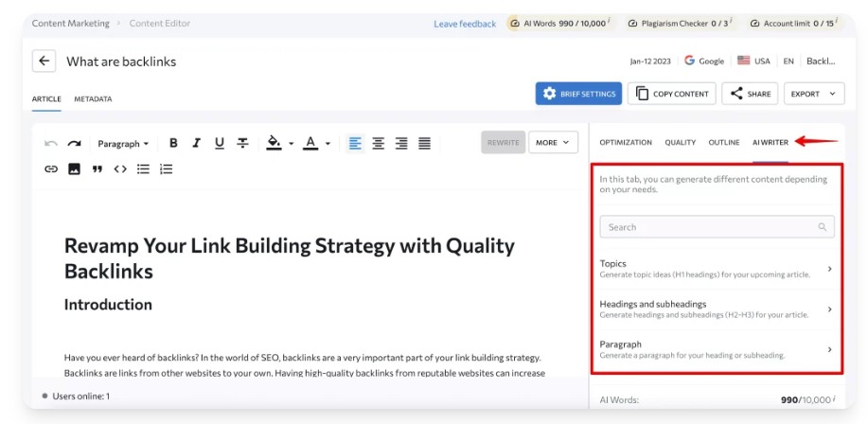The height and width of the screenshot is (424, 868).
Task: Click the REWRITE button
Action: 504,142
